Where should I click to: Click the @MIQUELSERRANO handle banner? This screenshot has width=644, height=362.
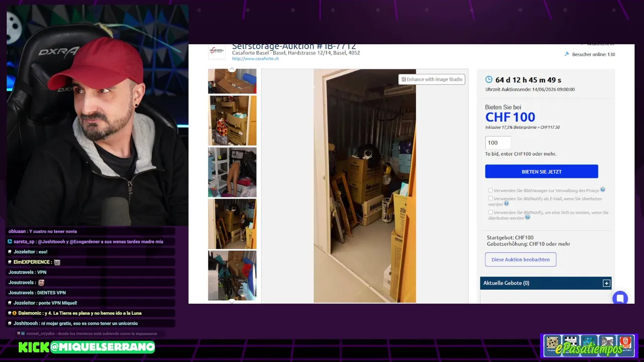[x=103, y=347]
